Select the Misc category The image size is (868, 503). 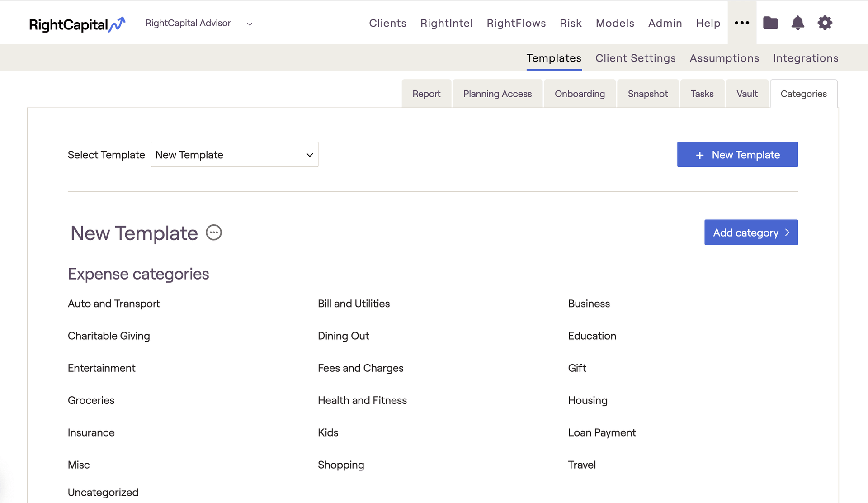click(x=79, y=465)
